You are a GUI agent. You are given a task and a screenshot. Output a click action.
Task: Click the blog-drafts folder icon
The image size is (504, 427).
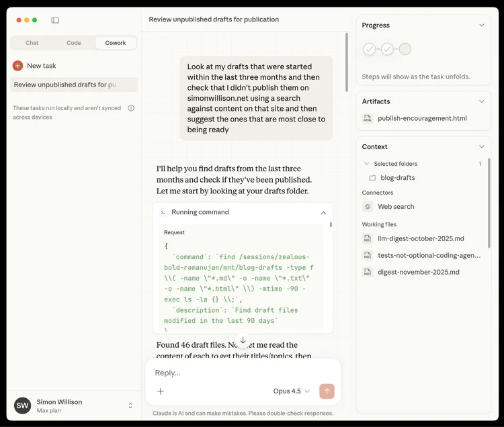click(372, 178)
